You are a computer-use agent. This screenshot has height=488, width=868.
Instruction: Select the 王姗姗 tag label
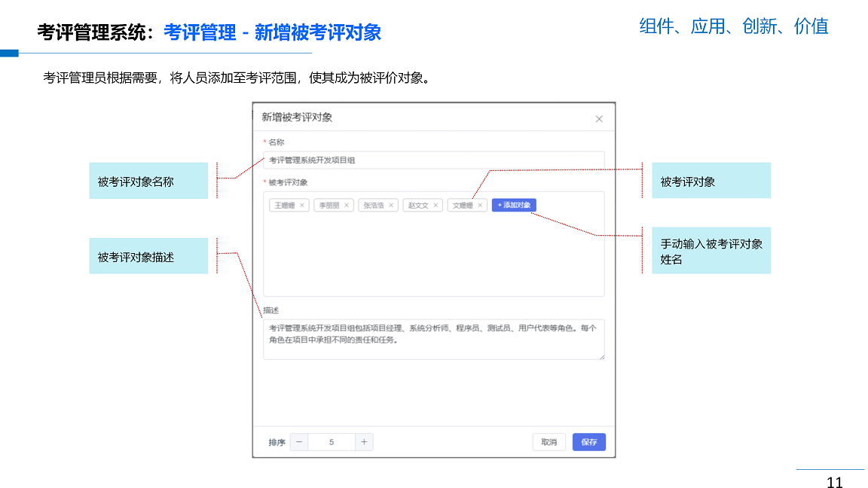284,205
